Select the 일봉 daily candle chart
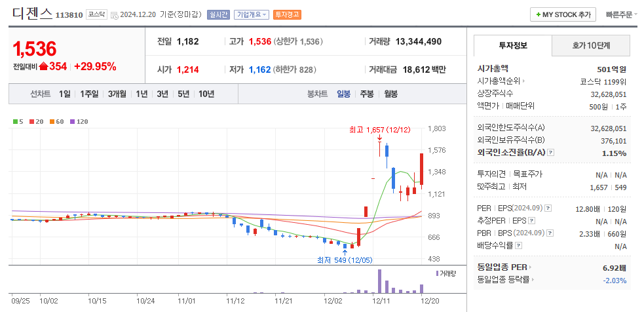This screenshot has height=312, width=644. (x=343, y=94)
